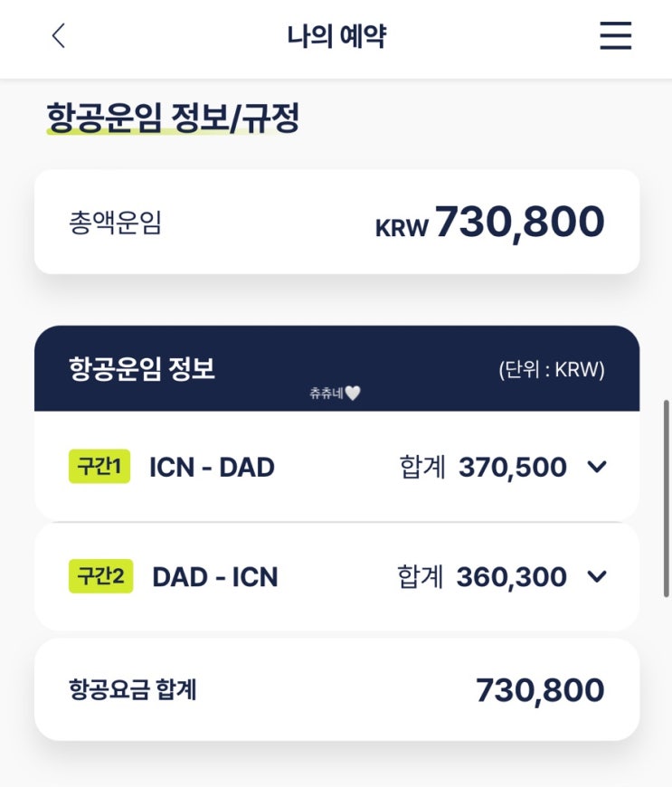Click the 구간2 badge
This screenshot has height=787, width=672.
(x=100, y=576)
